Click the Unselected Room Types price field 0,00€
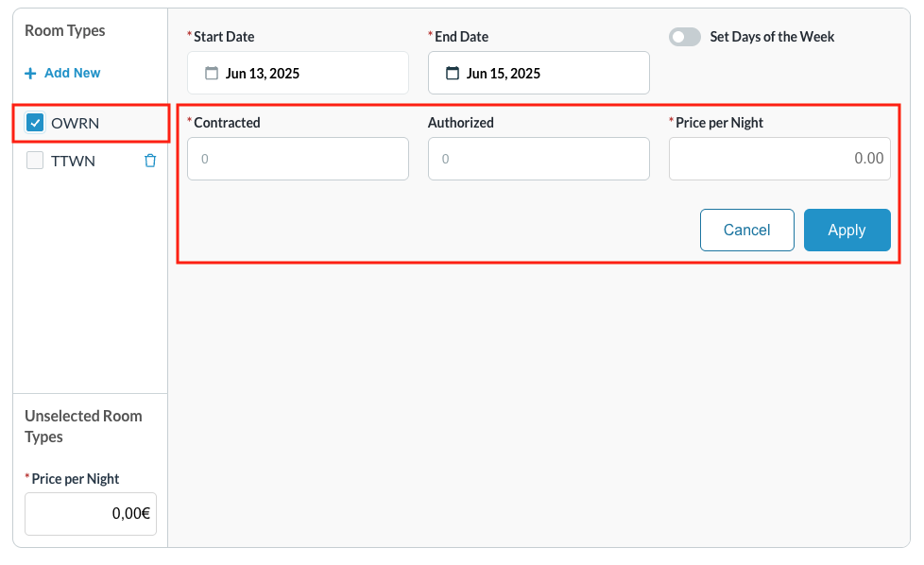924x565 pixels. pos(91,514)
